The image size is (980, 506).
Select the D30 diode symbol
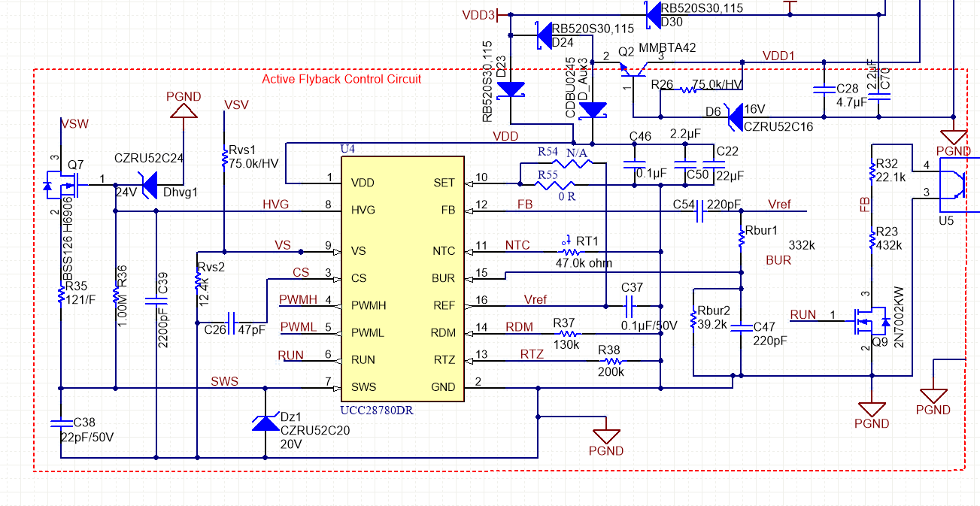(653, 14)
